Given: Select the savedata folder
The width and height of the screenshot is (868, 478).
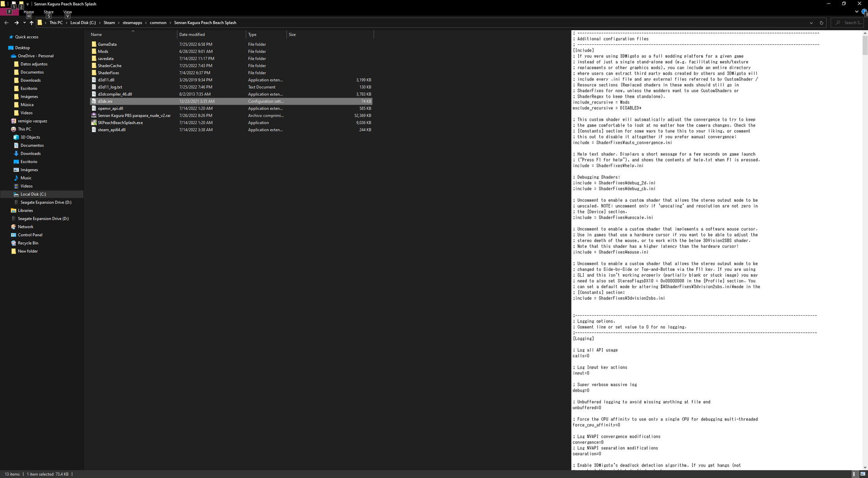Looking at the screenshot, I should tap(105, 59).
